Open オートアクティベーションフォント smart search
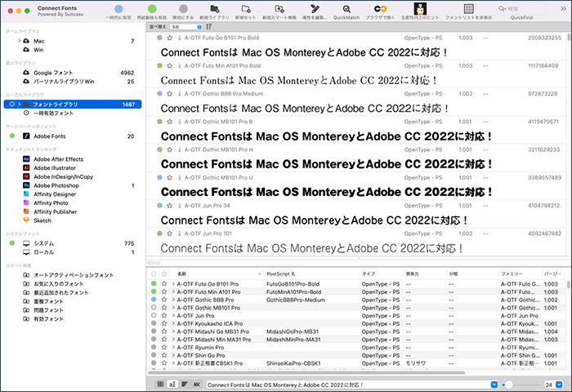The image size is (572, 392). [x=74, y=275]
